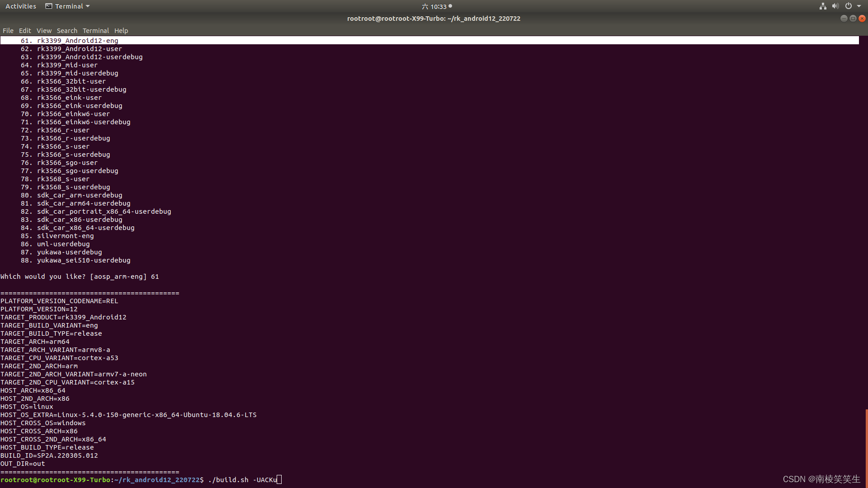Image resolution: width=868 pixels, height=488 pixels.
Task: Click HOST_OS_EXTRA Linux-5.4.0-150 line
Action: [128, 415]
